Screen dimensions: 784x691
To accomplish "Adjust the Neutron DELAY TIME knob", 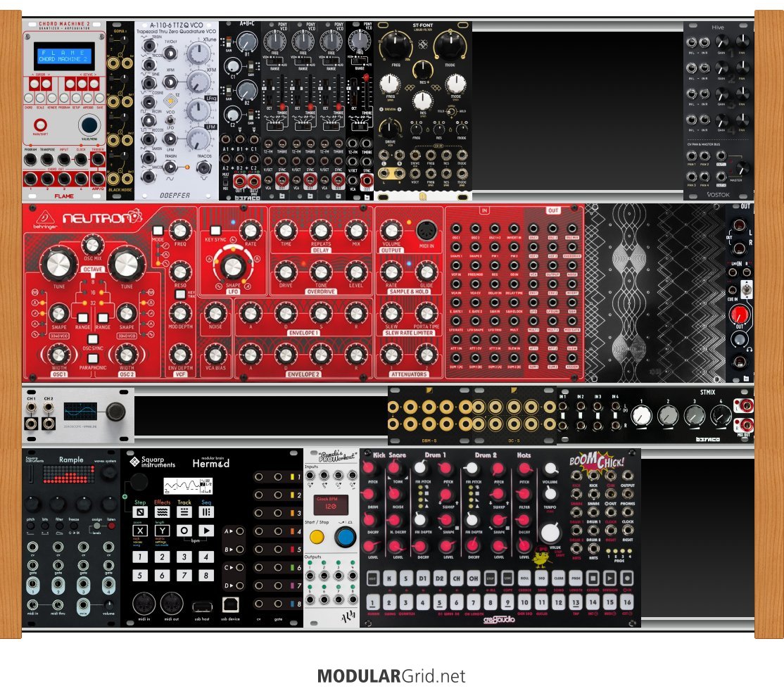I will point(286,231).
